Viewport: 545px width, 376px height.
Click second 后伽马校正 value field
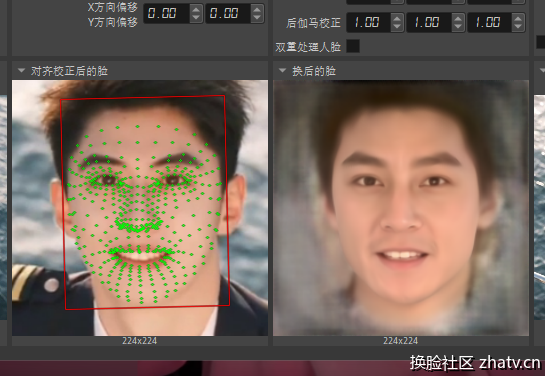tap(429, 23)
